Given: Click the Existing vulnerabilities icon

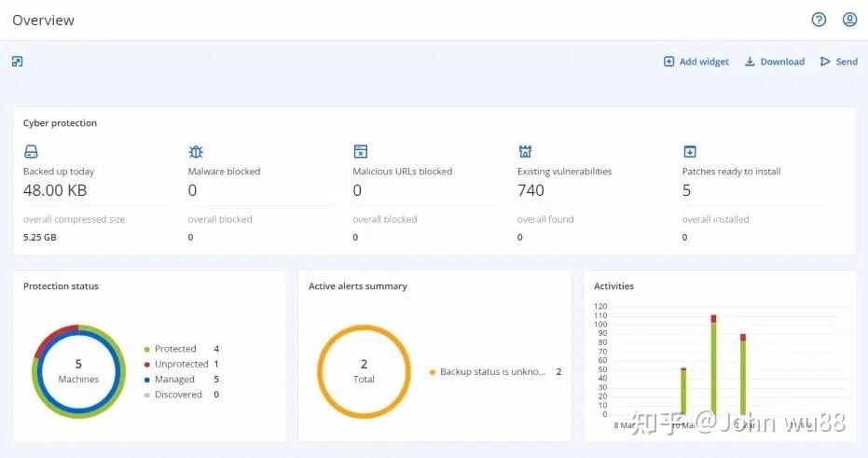Looking at the screenshot, I should pyautogui.click(x=525, y=151).
